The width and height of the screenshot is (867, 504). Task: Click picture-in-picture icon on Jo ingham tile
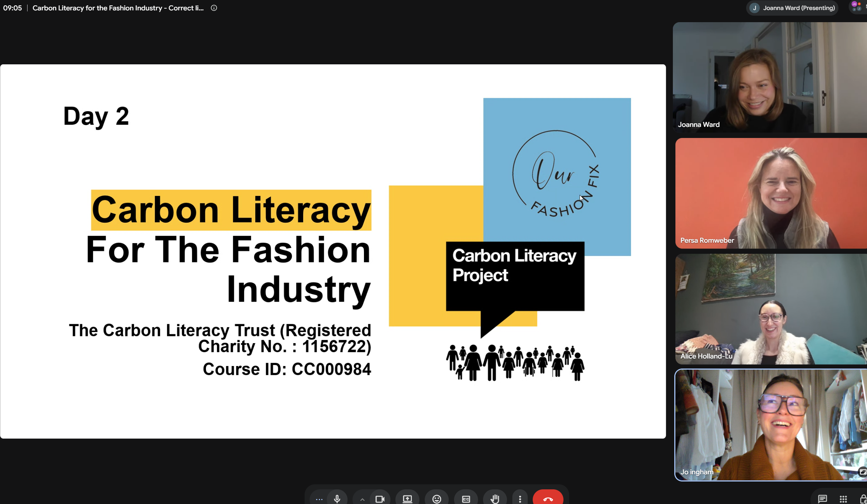[862, 472]
